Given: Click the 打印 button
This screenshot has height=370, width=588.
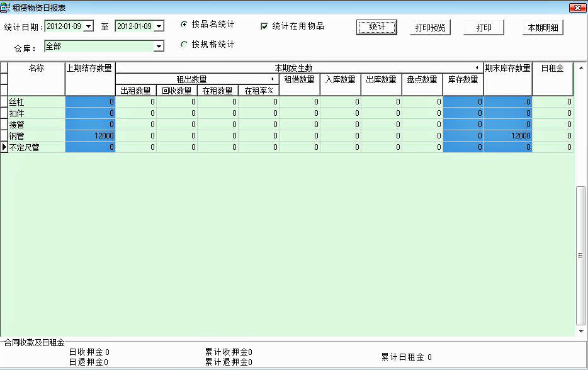Looking at the screenshot, I should [483, 28].
